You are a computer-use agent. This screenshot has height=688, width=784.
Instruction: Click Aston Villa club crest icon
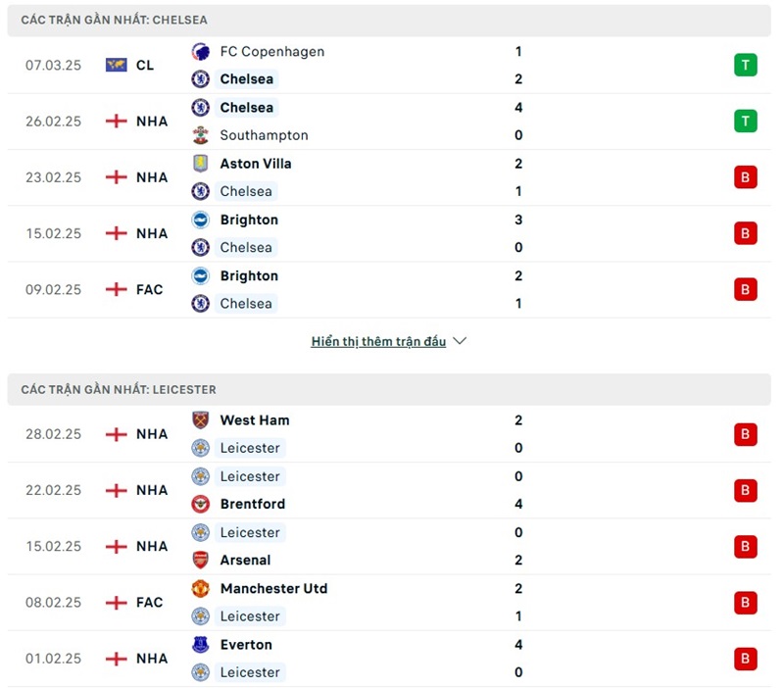[201, 164]
